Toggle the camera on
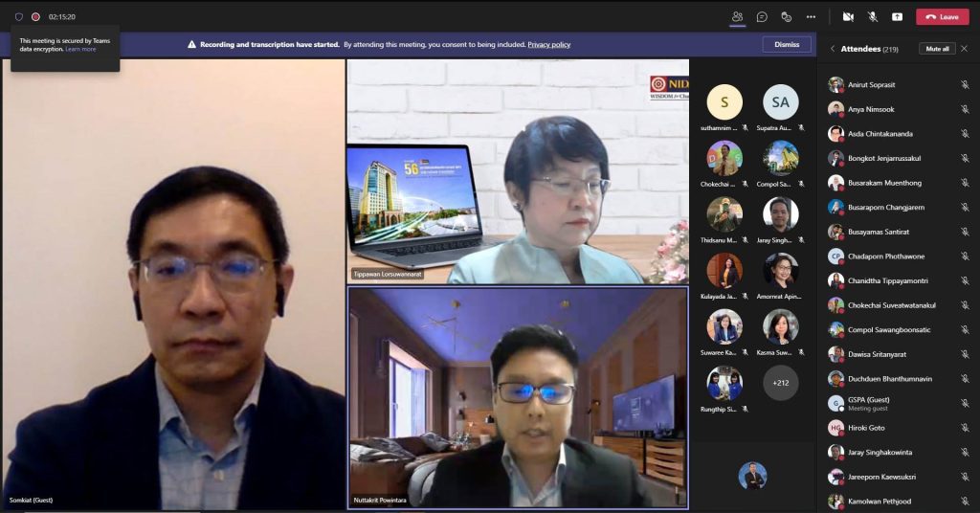This screenshot has height=513, width=980. (848, 17)
